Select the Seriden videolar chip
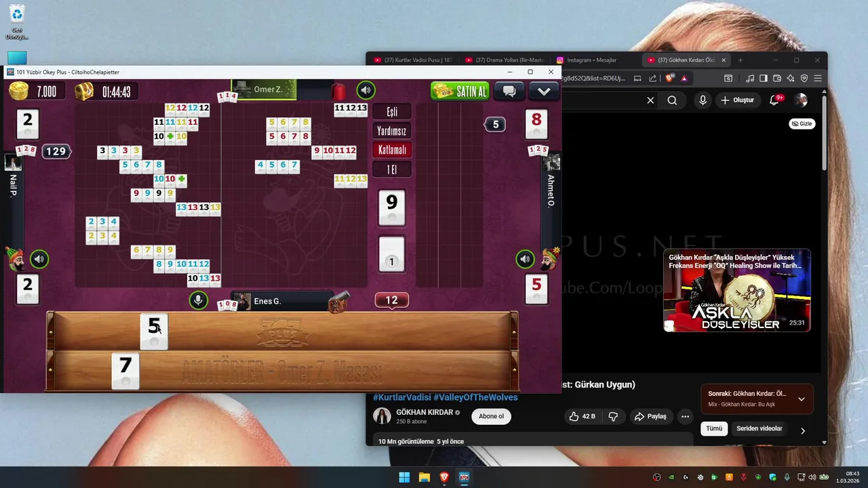Viewport: 868px width, 488px height. pyautogui.click(x=759, y=428)
